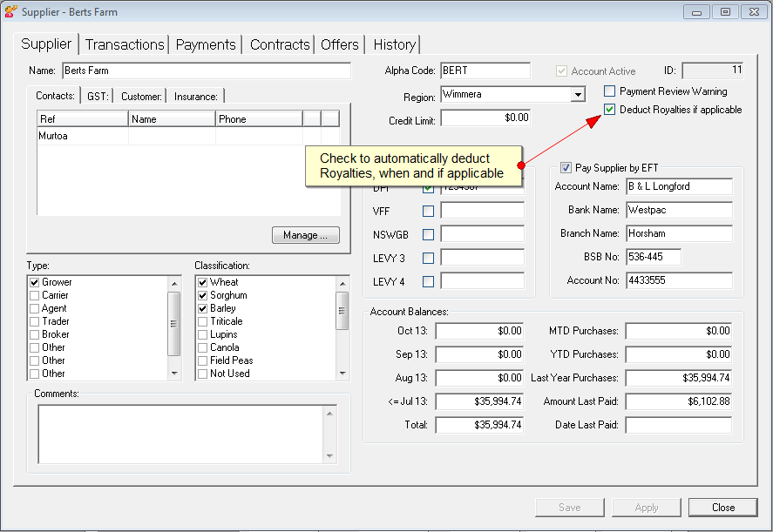Check the Carrier type option
The image size is (773, 532).
tap(35, 295)
